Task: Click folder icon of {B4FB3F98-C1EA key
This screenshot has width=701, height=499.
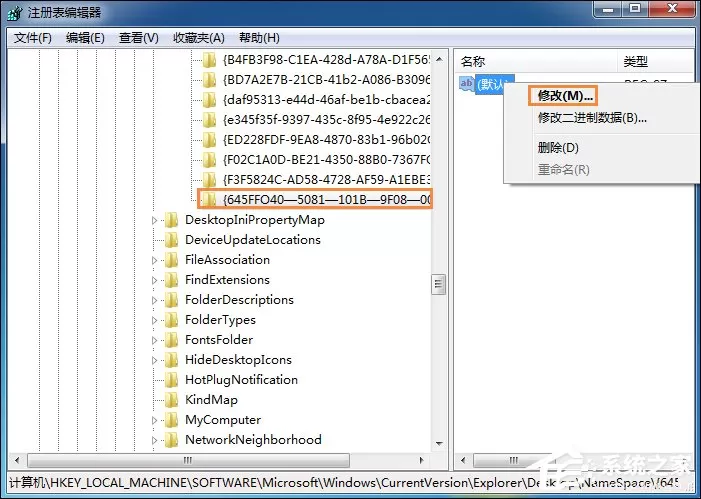Action: pyautogui.click(x=209, y=60)
